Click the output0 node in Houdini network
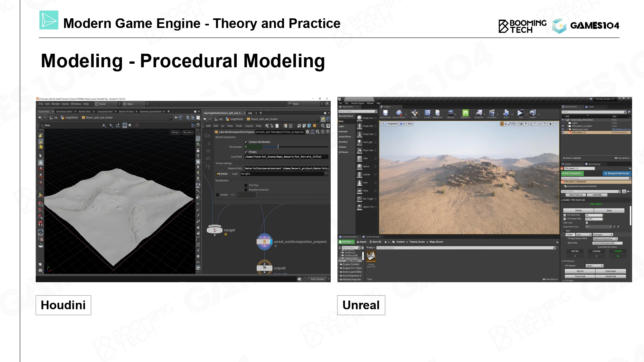Viewport: 644px width, 362px height. point(264,268)
